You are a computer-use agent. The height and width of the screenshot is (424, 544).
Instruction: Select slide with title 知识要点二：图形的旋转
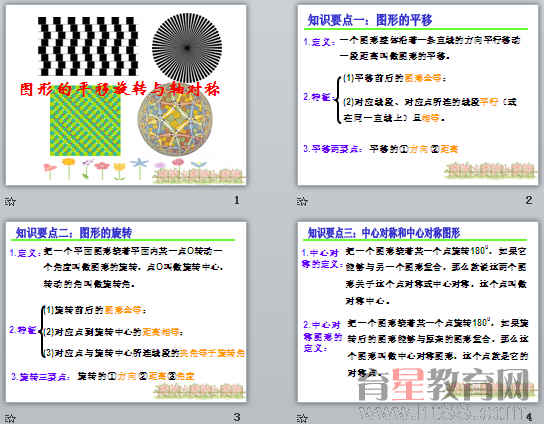click(126, 312)
